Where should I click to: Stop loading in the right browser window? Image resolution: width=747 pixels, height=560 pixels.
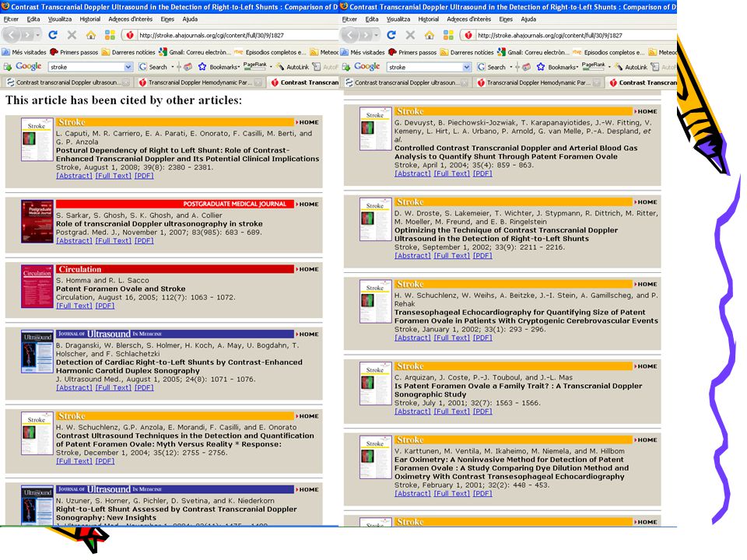click(410, 35)
